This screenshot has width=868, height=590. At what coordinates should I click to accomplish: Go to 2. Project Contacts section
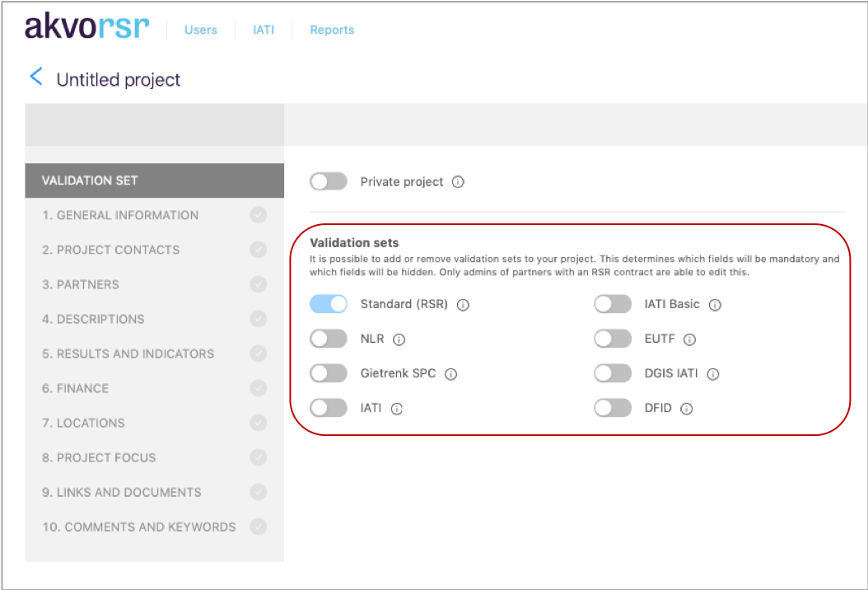(155, 250)
